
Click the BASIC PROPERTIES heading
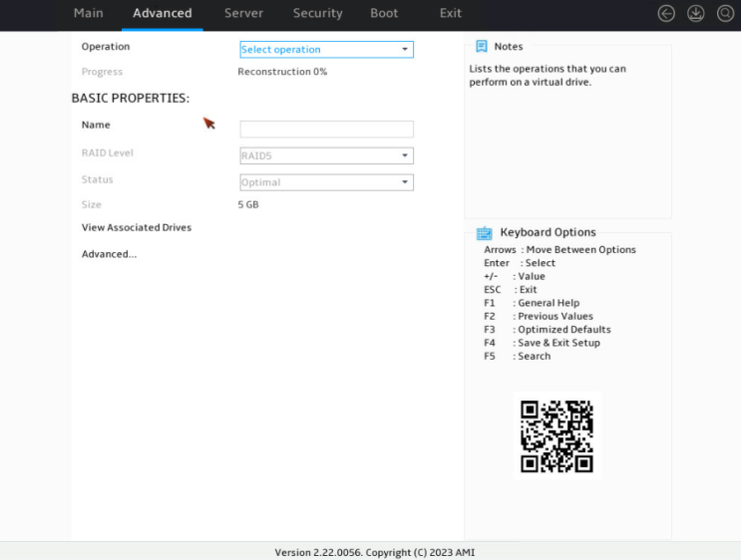[131, 99]
